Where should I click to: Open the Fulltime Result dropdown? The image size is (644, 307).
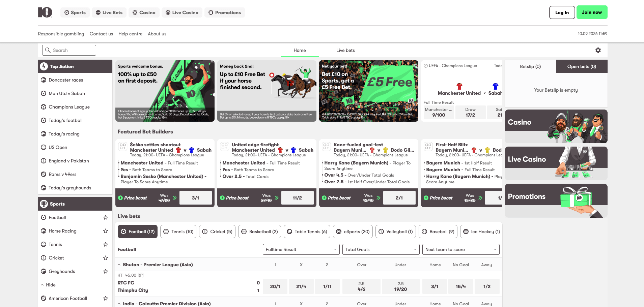[x=301, y=249]
